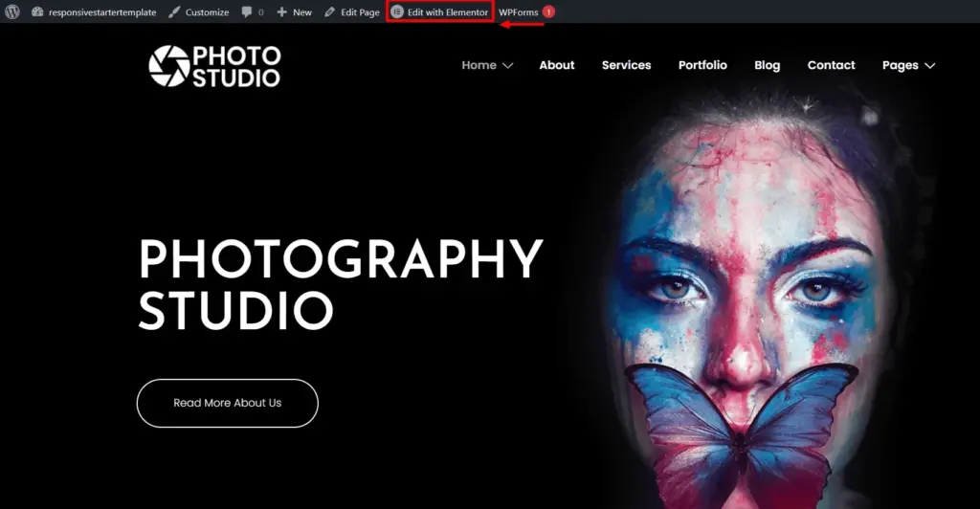
Task: Click the WPForms red notification badge
Action: (x=548, y=12)
